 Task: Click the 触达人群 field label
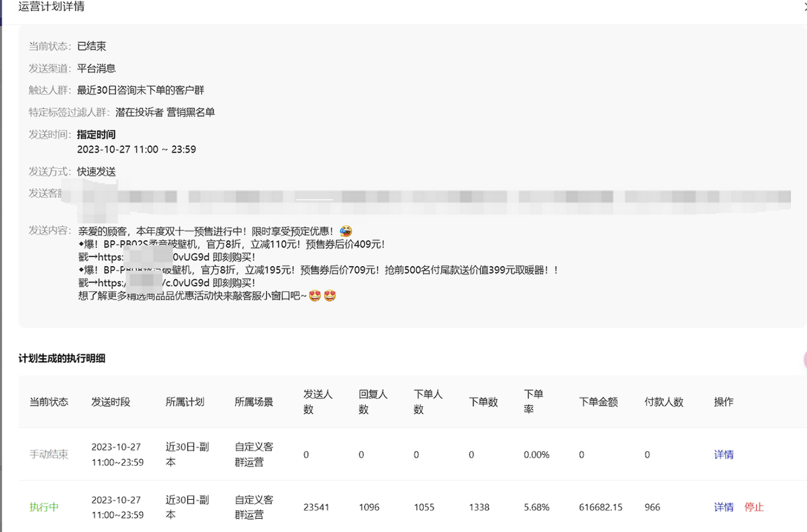coord(50,90)
